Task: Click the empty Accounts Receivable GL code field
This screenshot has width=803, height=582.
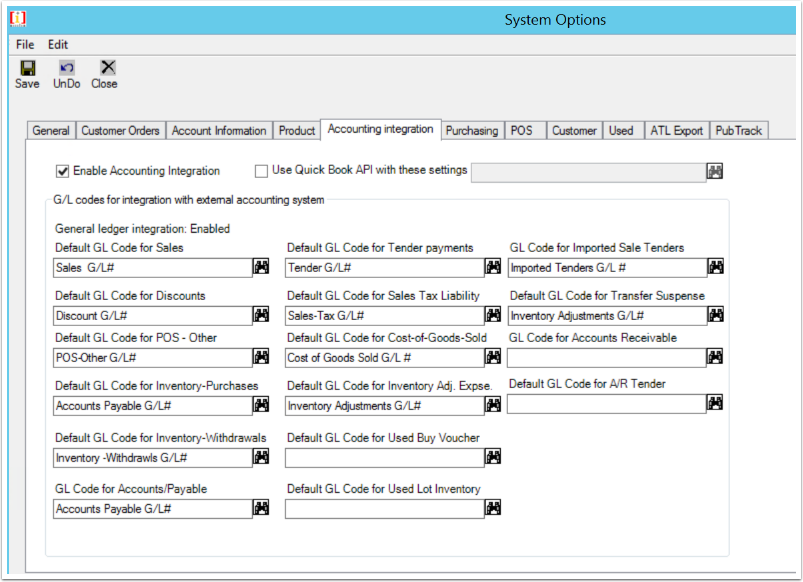Action: [606, 358]
